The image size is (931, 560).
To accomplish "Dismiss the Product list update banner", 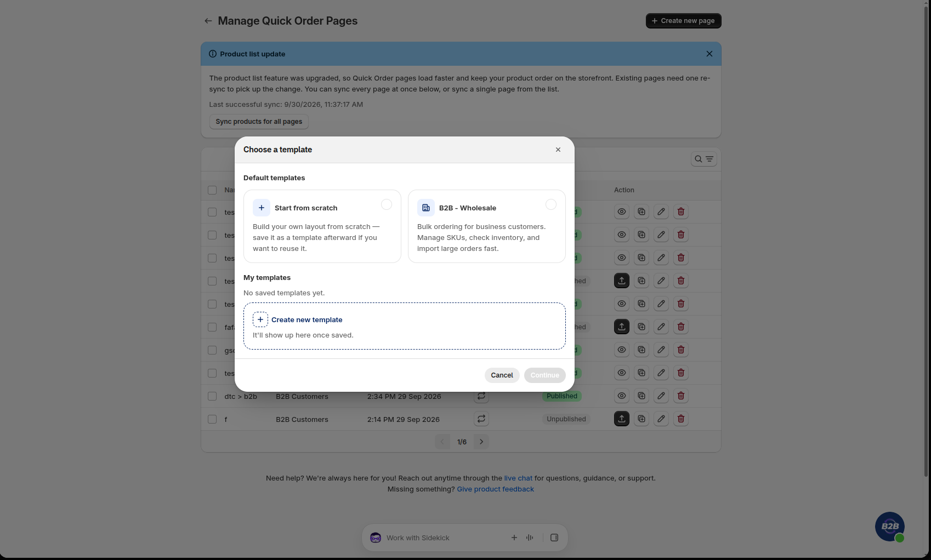I will point(709,54).
